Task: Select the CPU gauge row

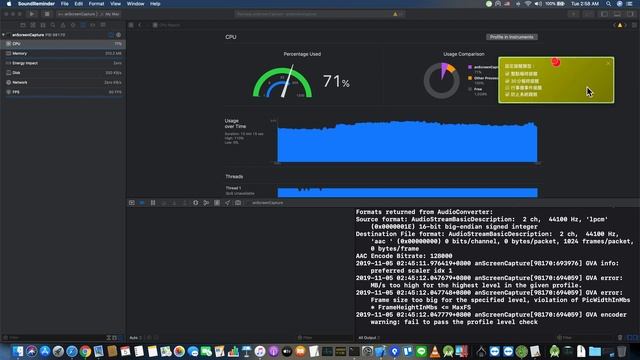Action: [x=63, y=44]
